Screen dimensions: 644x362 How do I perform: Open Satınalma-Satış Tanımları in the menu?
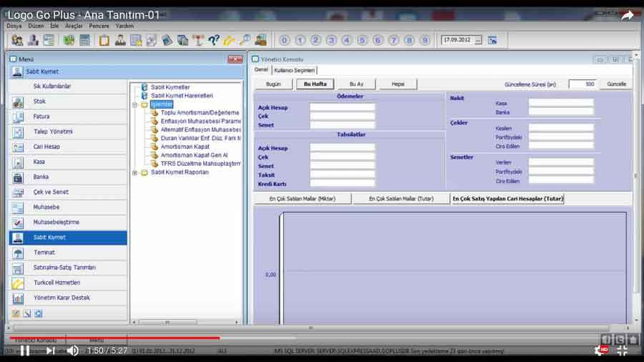(x=68, y=268)
